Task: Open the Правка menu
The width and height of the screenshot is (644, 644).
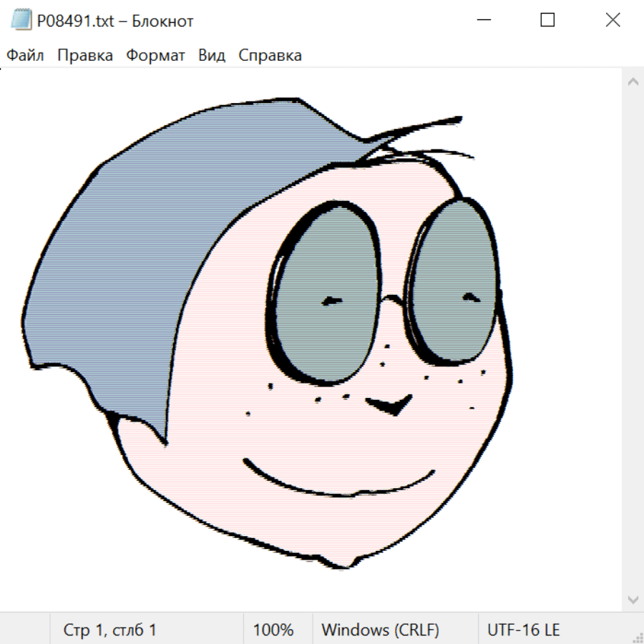Action: coord(84,56)
